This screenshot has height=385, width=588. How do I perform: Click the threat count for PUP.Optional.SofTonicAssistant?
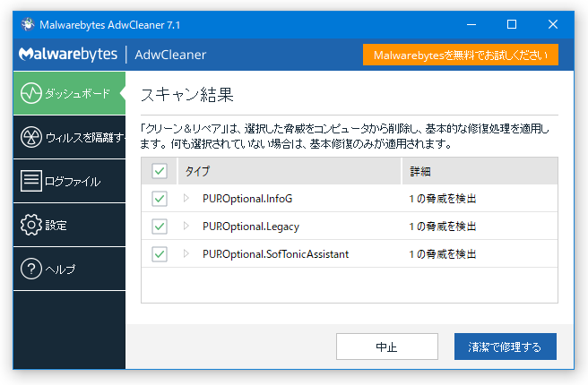point(443,254)
